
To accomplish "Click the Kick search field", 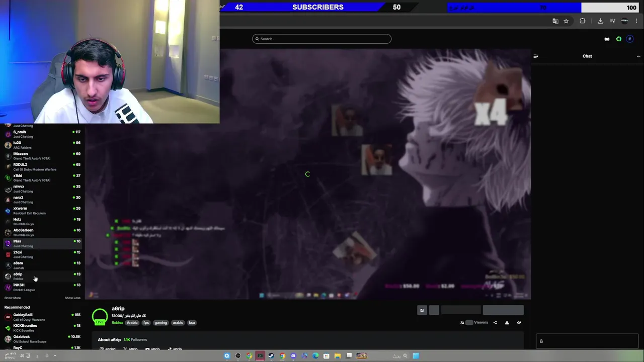I will pyautogui.click(x=321, y=39).
